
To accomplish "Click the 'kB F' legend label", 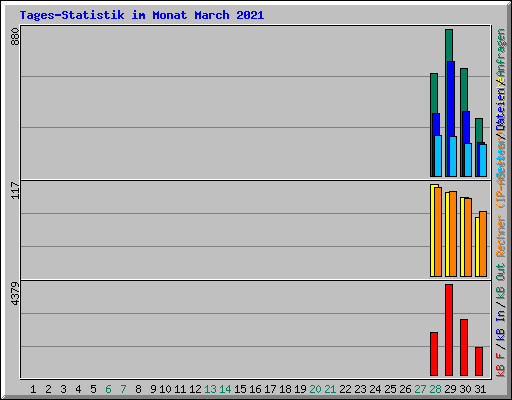I will point(501,365).
